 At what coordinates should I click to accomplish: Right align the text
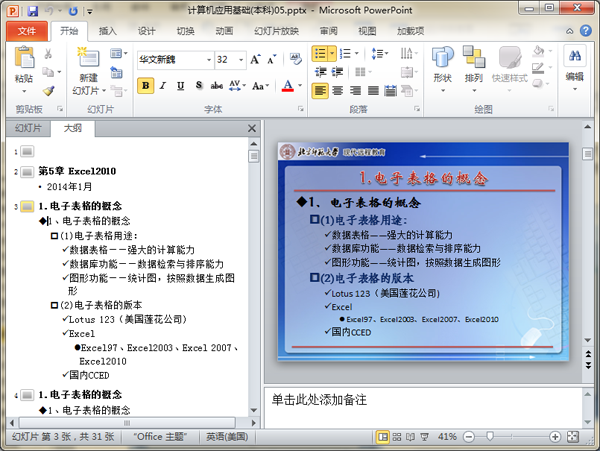coord(355,91)
